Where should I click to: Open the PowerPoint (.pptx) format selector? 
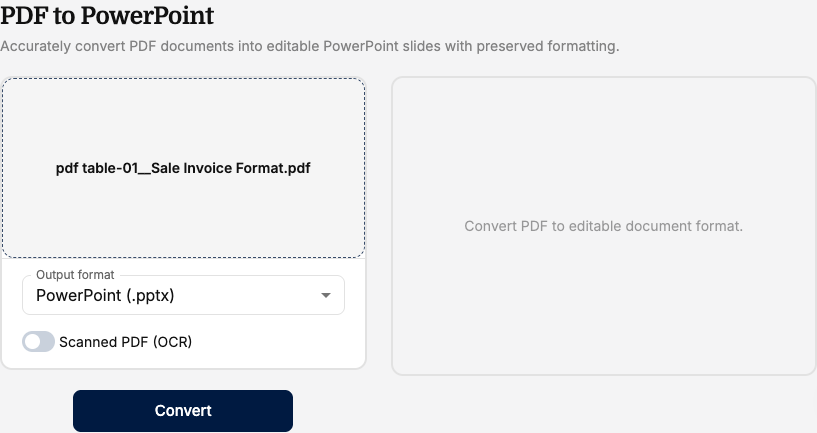point(183,295)
